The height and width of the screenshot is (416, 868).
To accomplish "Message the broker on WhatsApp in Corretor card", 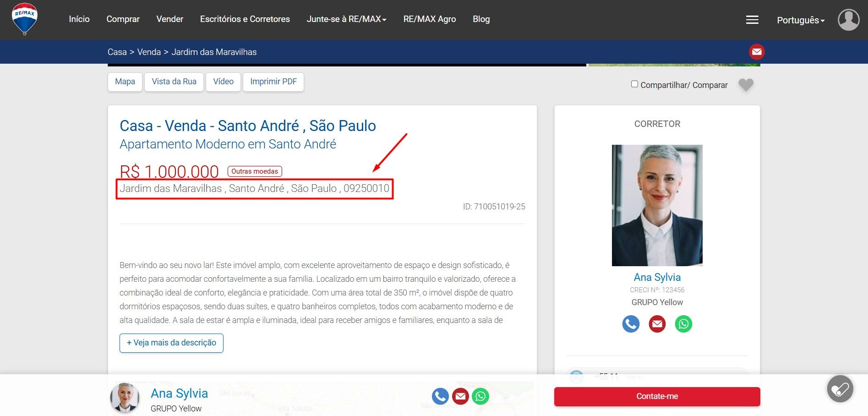I will [683, 324].
